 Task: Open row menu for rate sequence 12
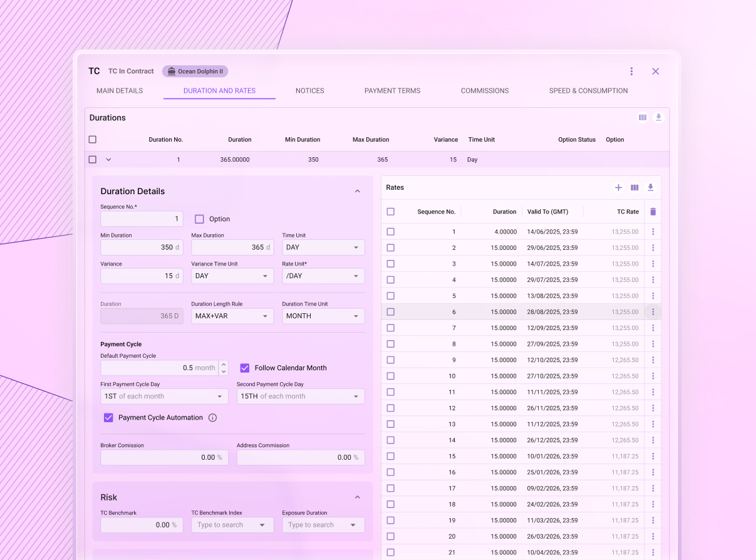[653, 408]
